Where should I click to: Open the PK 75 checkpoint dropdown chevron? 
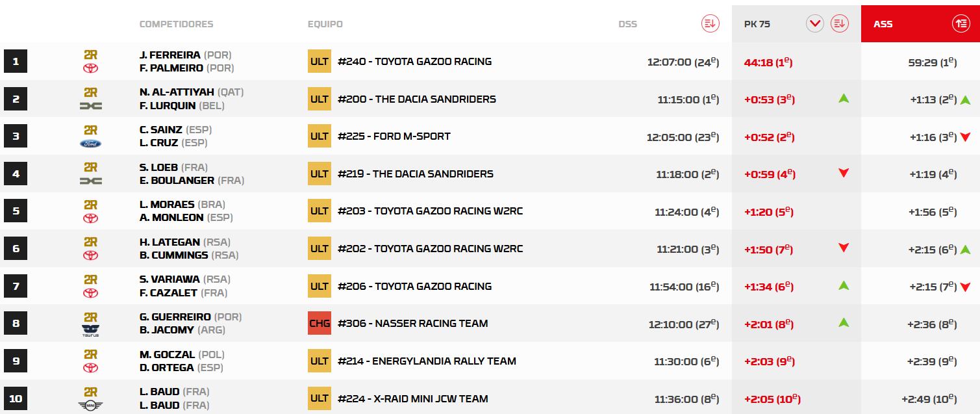click(x=815, y=24)
